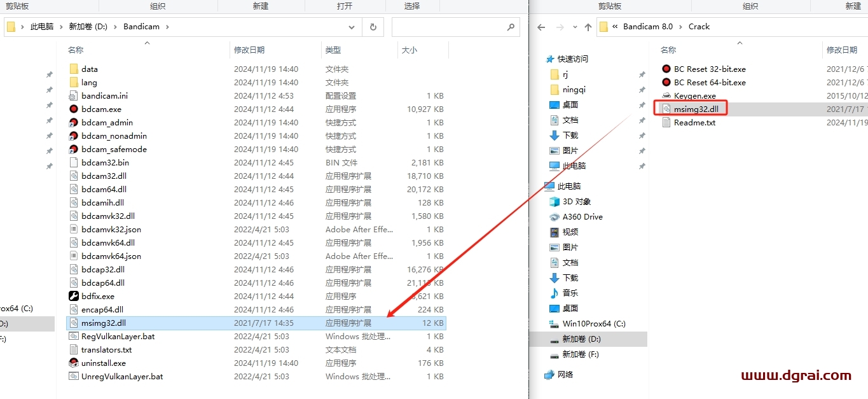Select the bdcam.exe red record icon
This screenshot has width=868, height=399.
73,109
